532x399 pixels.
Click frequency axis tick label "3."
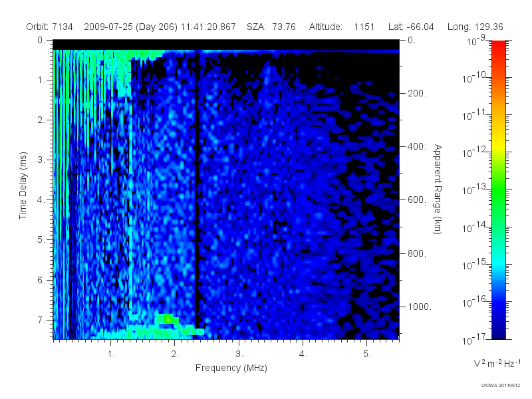tap(239, 354)
